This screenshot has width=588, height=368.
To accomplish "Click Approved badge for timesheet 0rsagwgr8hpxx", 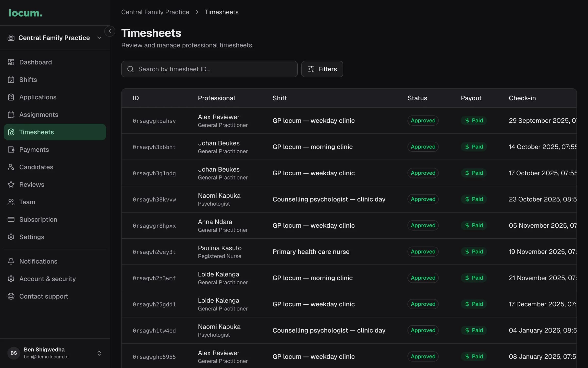I will point(423,225).
